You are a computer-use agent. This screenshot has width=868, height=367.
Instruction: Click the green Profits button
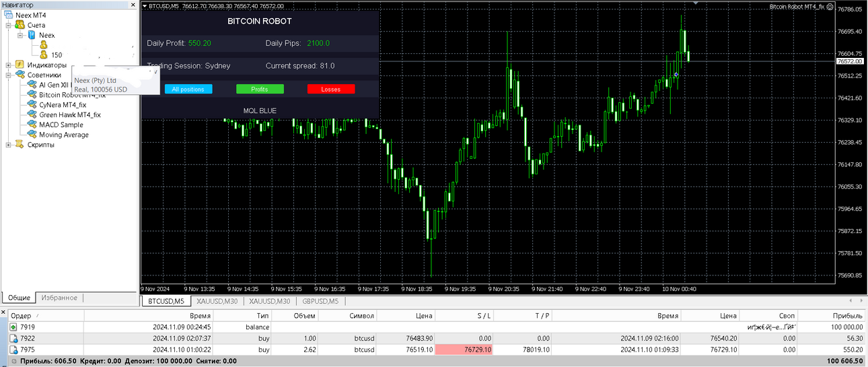tap(259, 89)
